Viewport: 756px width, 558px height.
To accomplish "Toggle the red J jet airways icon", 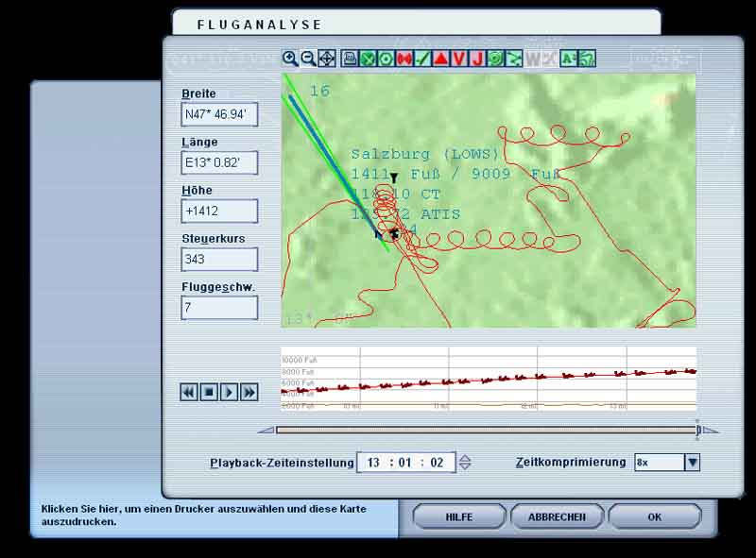I will [477, 59].
